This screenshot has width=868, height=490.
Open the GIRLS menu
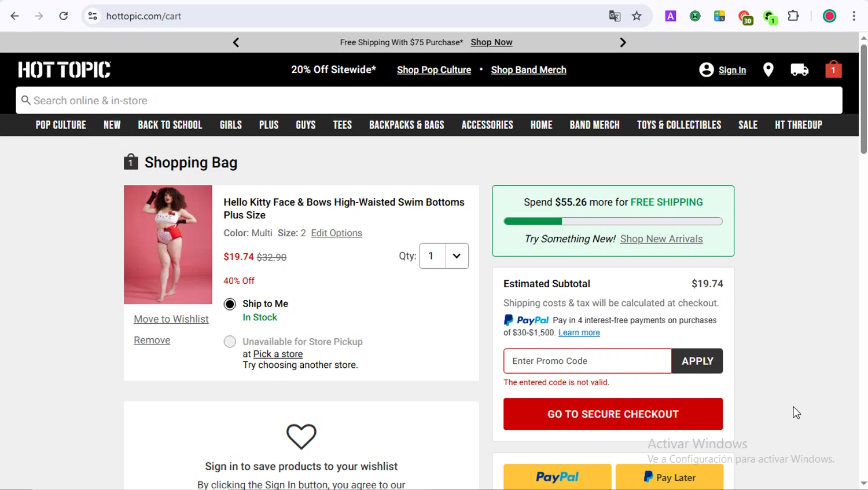pyautogui.click(x=231, y=125)
